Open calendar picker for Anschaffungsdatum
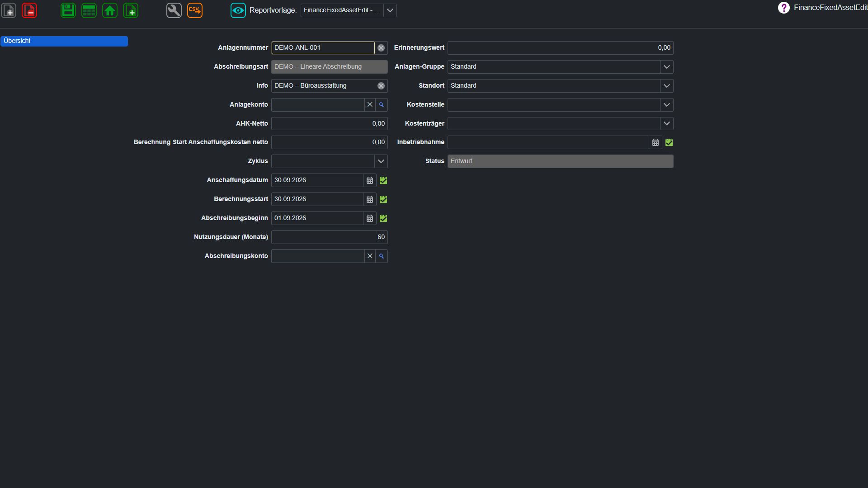 tap(370, 180)
